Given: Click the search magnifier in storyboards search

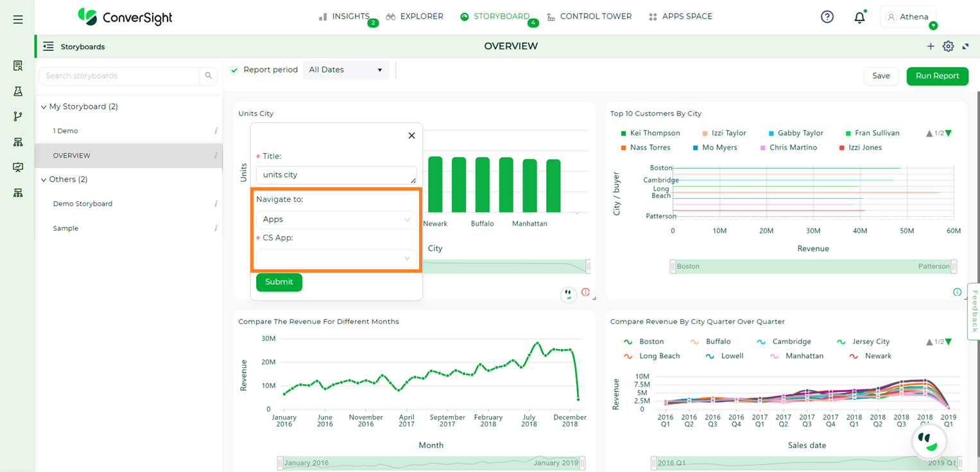Looking at the screenshot, I should point(209,76).
